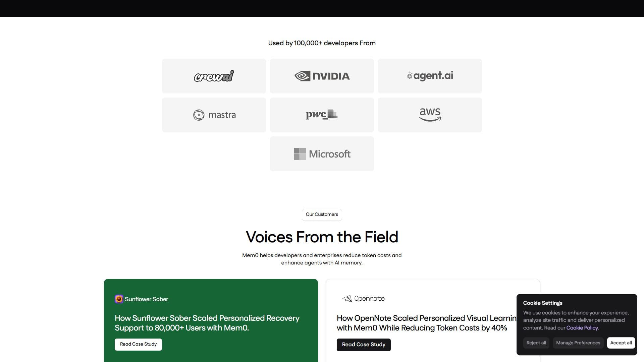
Task: Click the Cookie Settings title
Action: point(543,303)
